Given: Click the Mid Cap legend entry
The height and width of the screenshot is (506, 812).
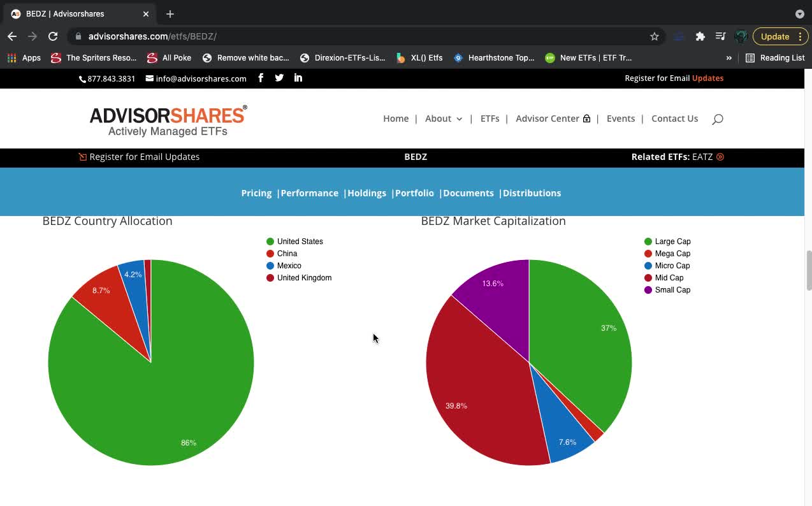Looking at the screenshot, I should pyautogui.click(x=664, y=278).
